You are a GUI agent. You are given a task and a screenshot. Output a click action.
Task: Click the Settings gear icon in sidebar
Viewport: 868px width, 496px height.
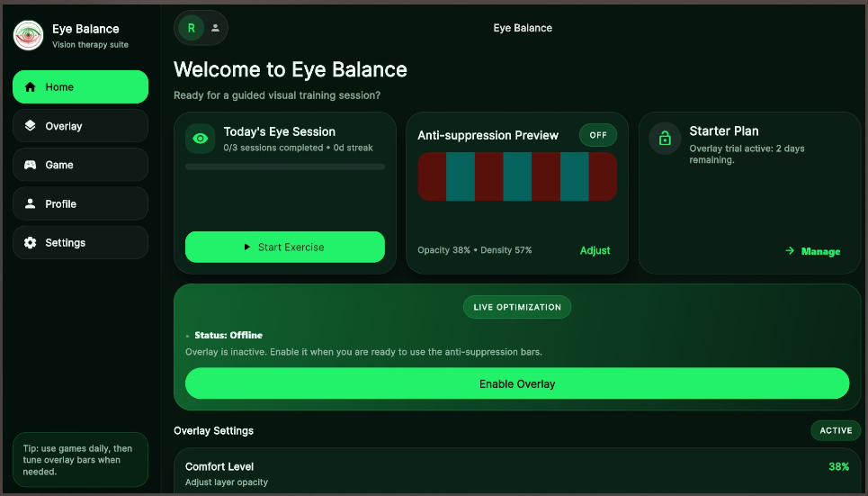[31, 243]
